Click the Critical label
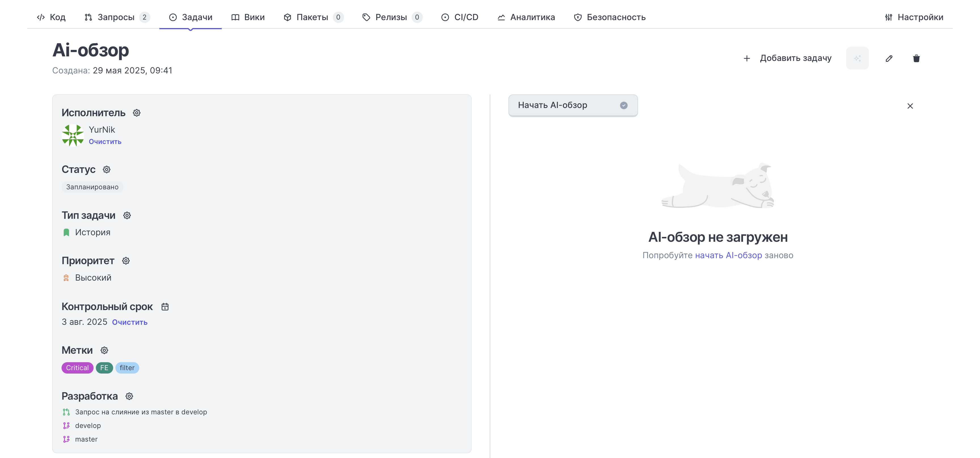The image size is (980, 458). tap(77, 368)
